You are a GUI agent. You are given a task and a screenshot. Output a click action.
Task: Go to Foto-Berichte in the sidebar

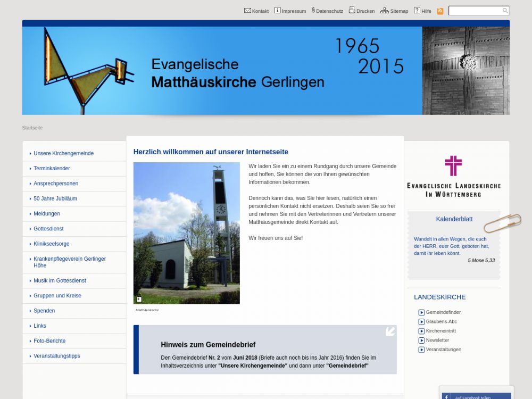point(49,341)
